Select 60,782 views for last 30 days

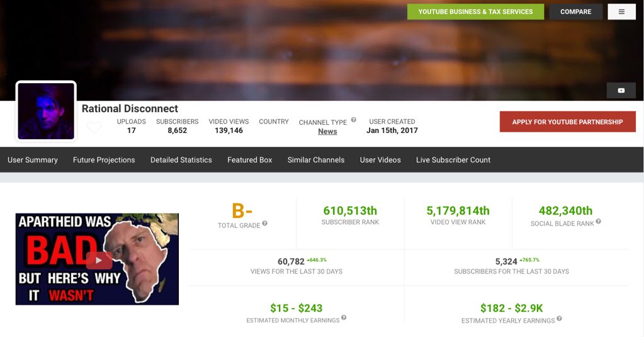pos(291,262)
